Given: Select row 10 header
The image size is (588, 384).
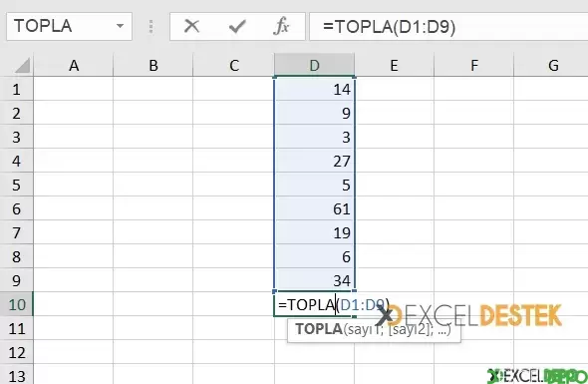Looking at the screenshot, I should [17, 304].
